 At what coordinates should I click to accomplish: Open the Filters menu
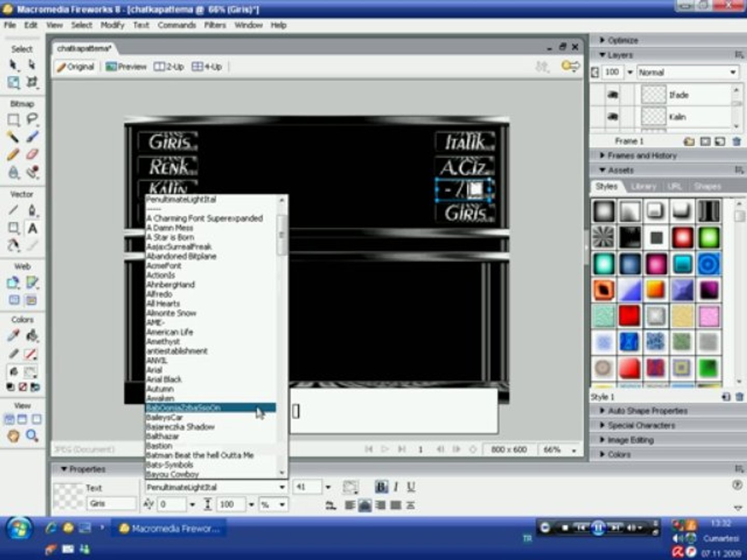coord(214,25)
